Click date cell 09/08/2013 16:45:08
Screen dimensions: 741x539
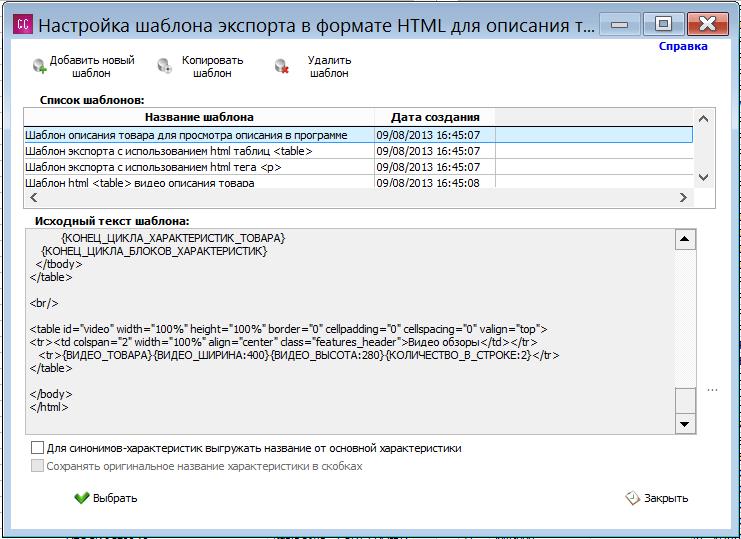coord(435,182)
